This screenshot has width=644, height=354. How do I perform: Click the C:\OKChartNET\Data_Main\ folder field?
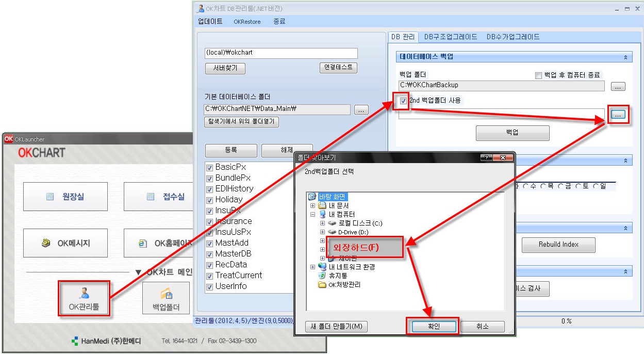point(277,109)
